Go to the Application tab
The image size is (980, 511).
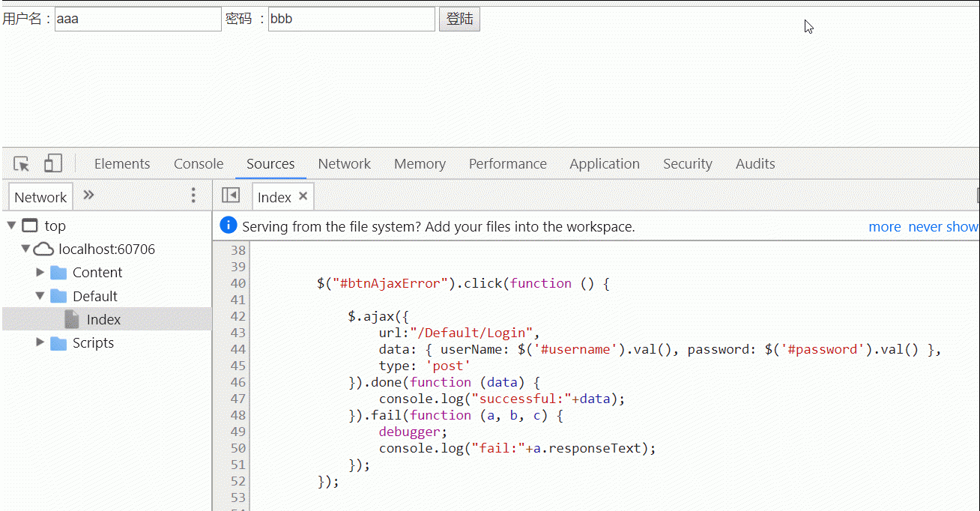pos(605,163)
